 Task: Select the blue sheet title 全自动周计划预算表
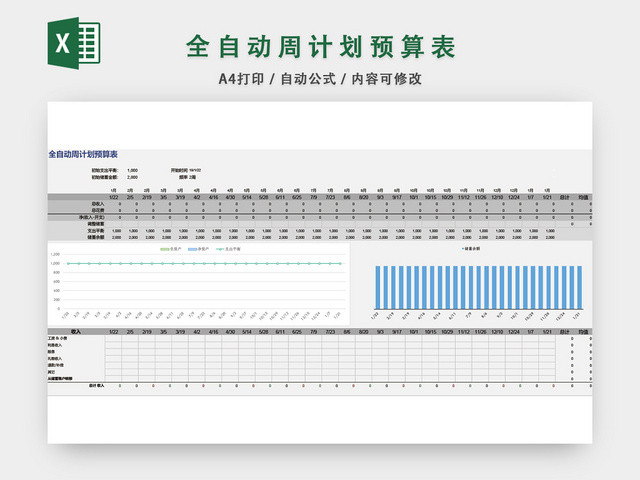point(83,154)
